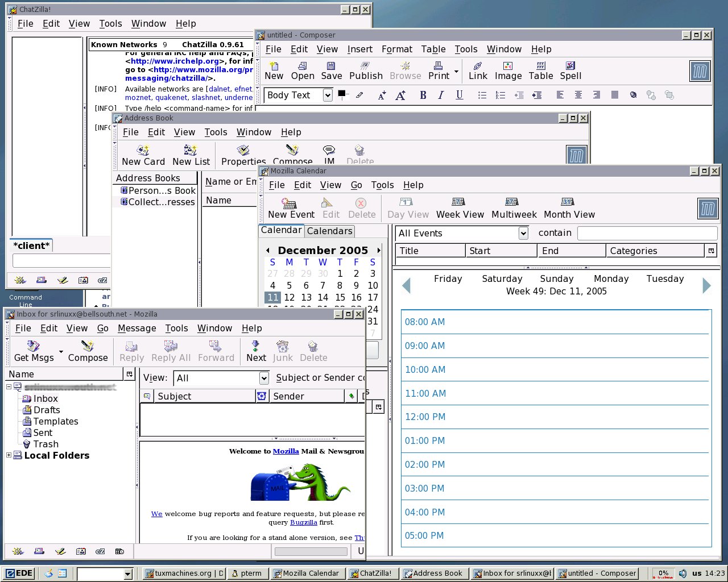
Task: Click New Card in Address Book
Action: (143, 155)
